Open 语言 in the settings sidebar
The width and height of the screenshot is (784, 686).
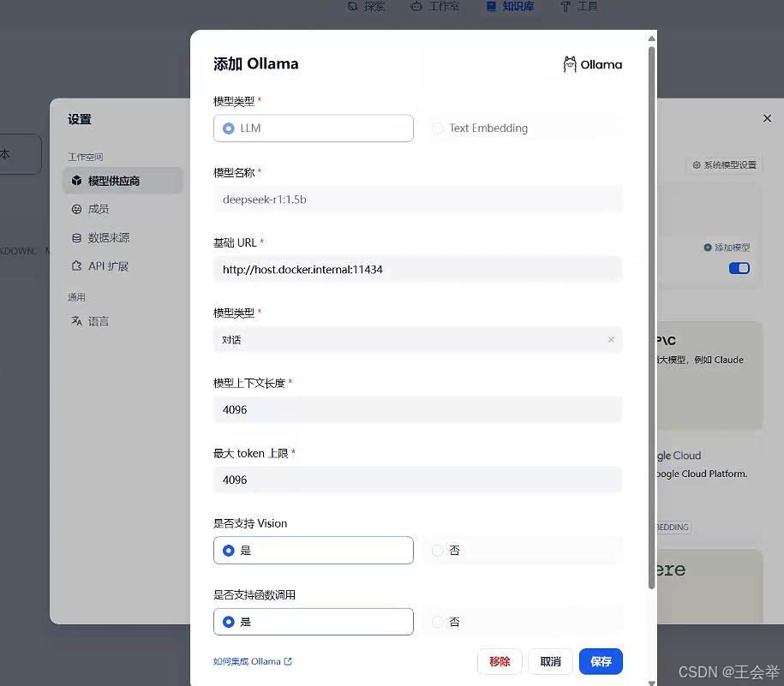click(x=123, y=321)
